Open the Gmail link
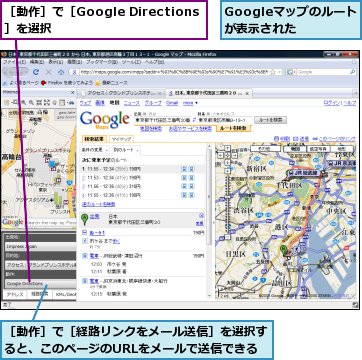The width and height of the screenshot is (362, 360). tap(172, 103)
